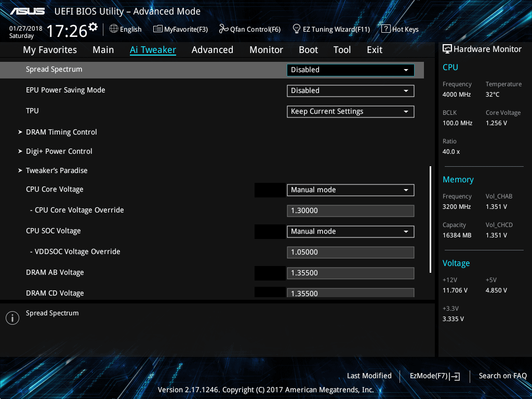The height and width of the screenshot is (399, 532).
Task: Click the memory capacity value 16384 MB
Action: [457, 235]
